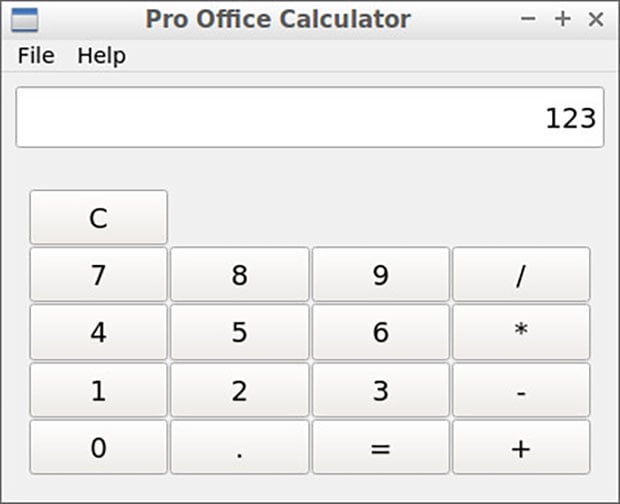The height and width of the screenshot is (504, 620).
Task: Select the plus addition operator
Action: coord(521,447)
